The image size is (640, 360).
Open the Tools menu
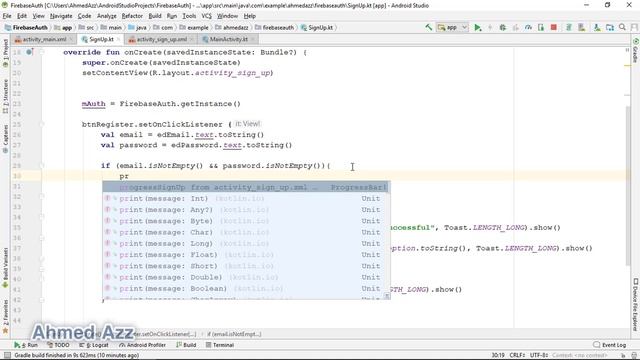(x=189, y=16)
